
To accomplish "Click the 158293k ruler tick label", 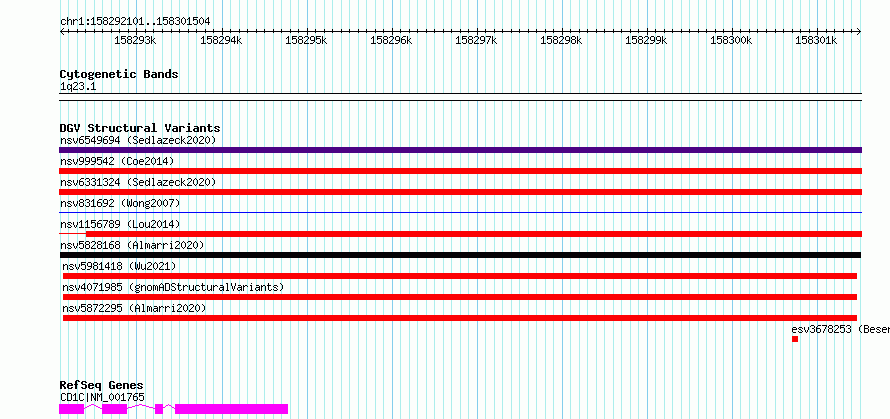I will (x=136, y=40).
